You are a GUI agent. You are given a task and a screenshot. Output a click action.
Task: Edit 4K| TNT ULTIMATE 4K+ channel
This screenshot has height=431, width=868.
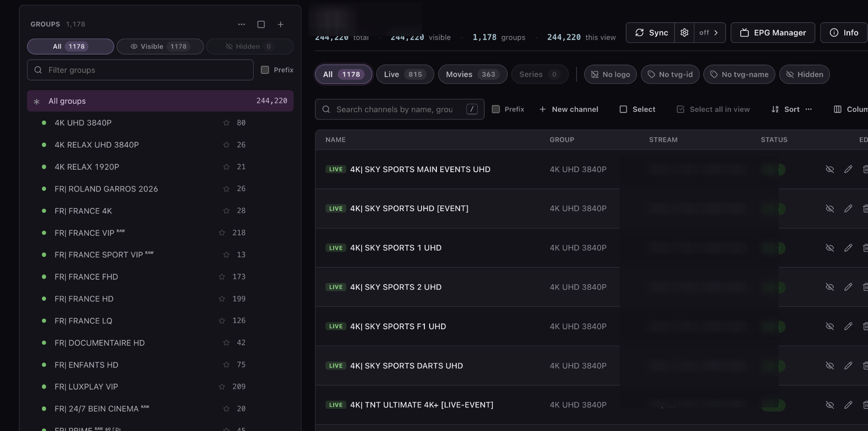coord(848,405)
